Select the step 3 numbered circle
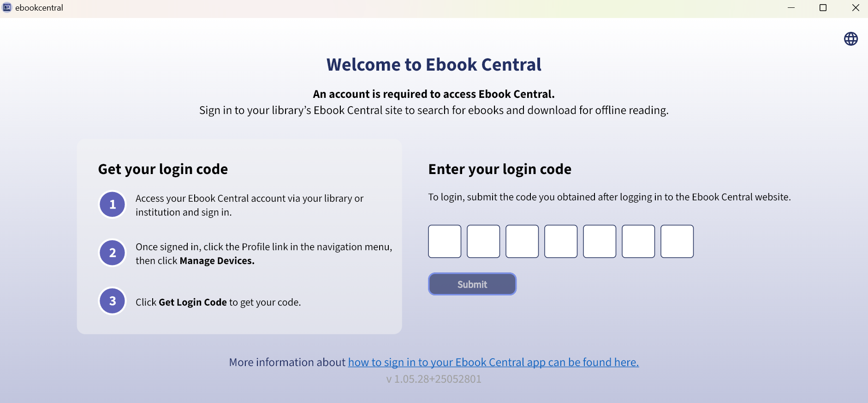Viewport: 868px width, 403px height. pyautogui.click(x=112, y=301)
